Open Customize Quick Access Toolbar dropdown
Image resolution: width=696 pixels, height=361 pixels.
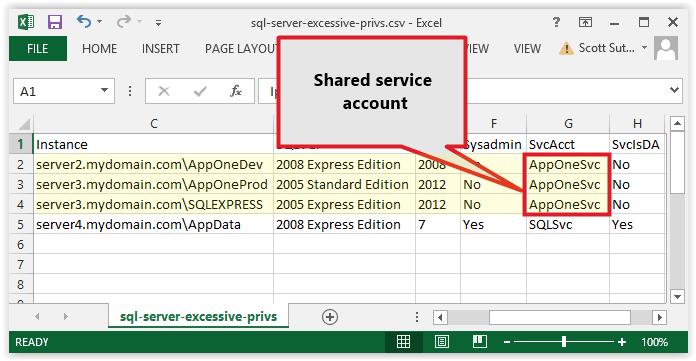tap(158, 22)
